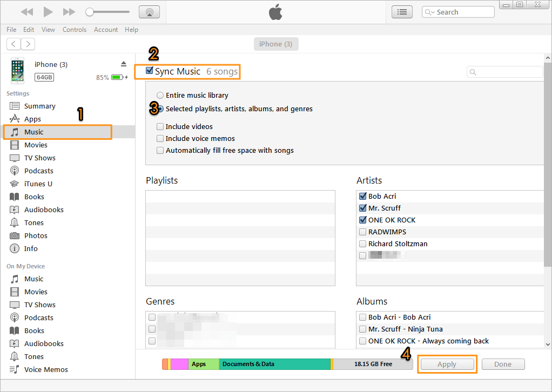The image size is (552, 392).
Task: Click the list view button beside Search
Action: click(x=402, y=12)
